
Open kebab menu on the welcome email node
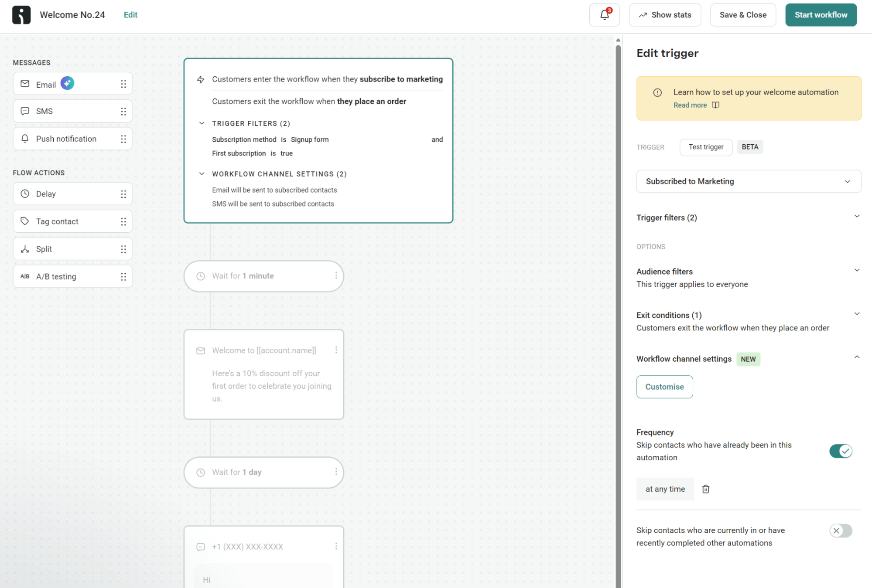tap(336, 350)
